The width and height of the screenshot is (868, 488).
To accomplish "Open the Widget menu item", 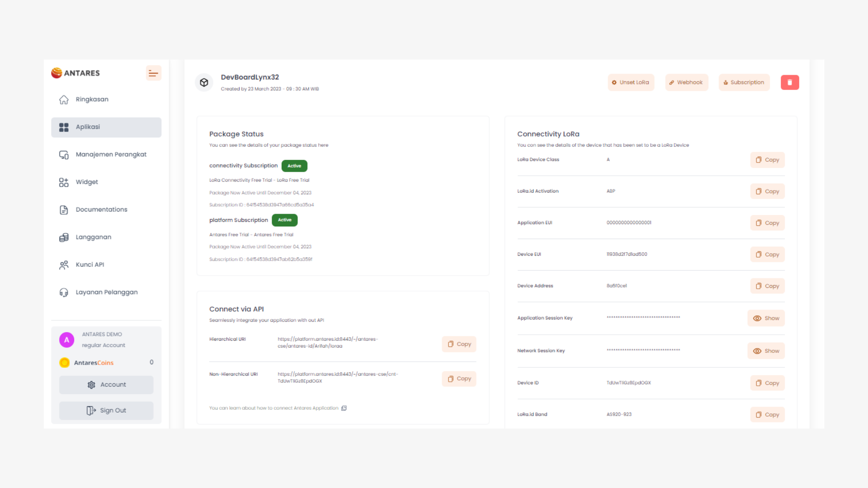I will (87, 182).
